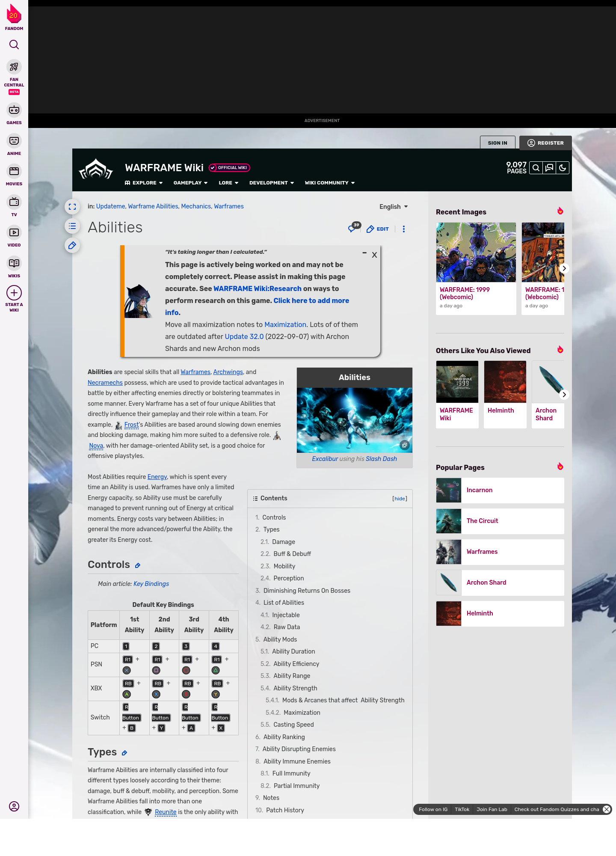Open the Video section icon
The image size is (616, 856).
pos(14,232)
